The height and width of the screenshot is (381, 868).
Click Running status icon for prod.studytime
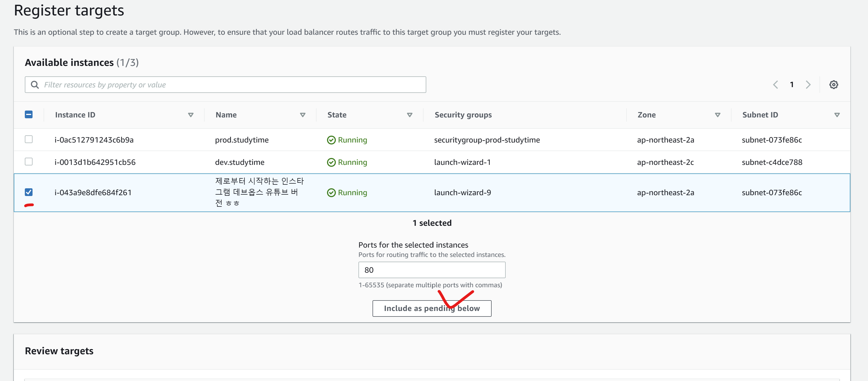tap(331, 140)
